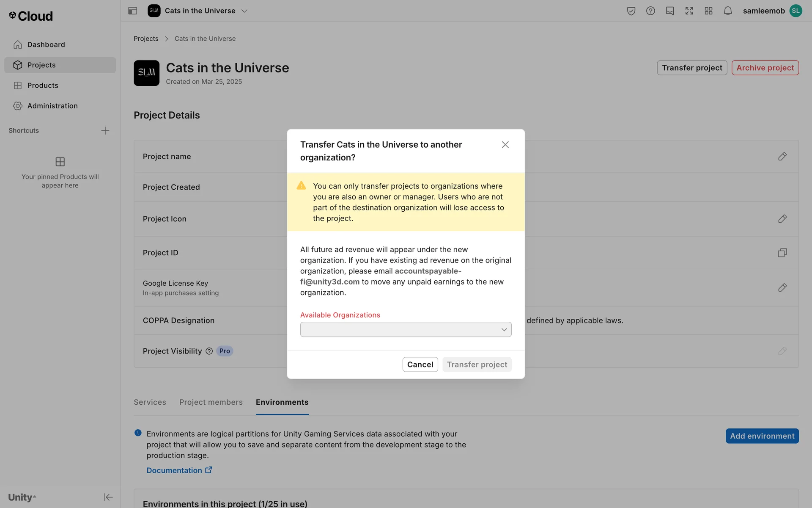Switch to the Project members tab
Viewport: 812px width, 508px height.
point(211,402)
